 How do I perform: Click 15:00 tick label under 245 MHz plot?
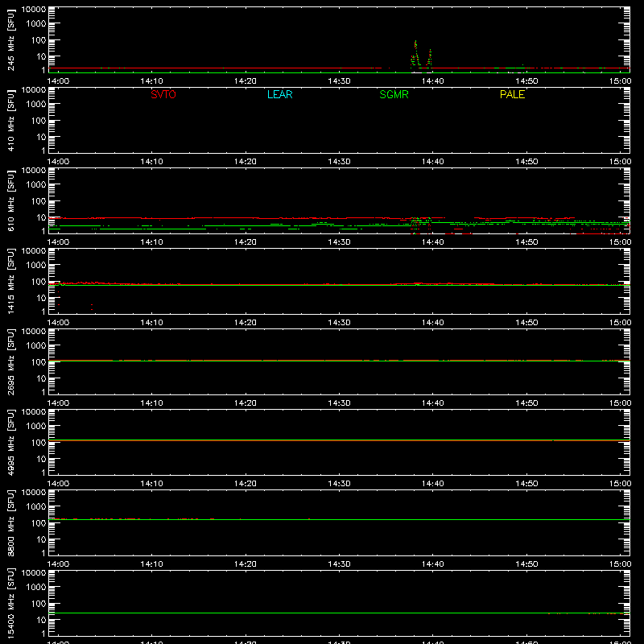pyautogui.click(x=620, y=81)
